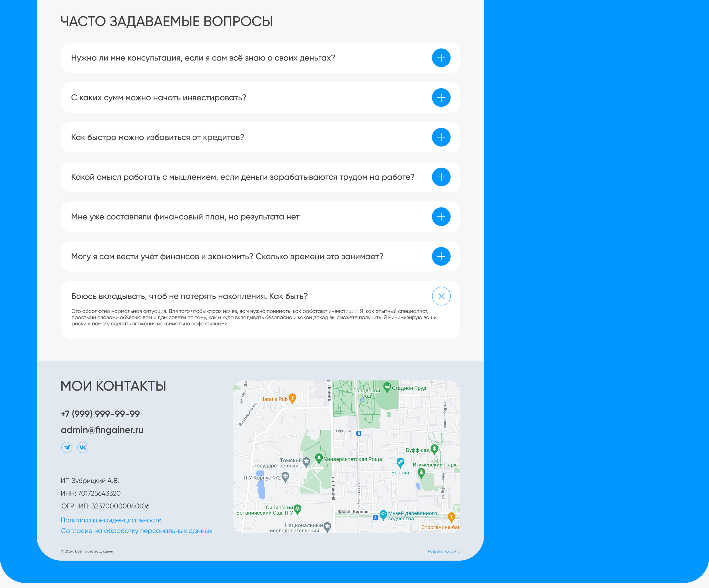709x588 pixels.
Task: Expand the financial plan question
Action: [441, 217]
